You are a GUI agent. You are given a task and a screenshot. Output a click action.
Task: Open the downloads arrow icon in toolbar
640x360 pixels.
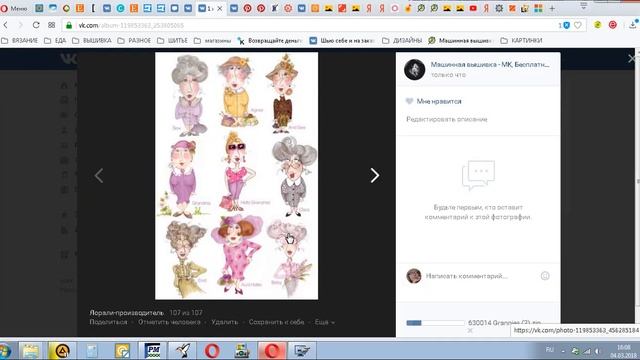(x=633, y=25)
